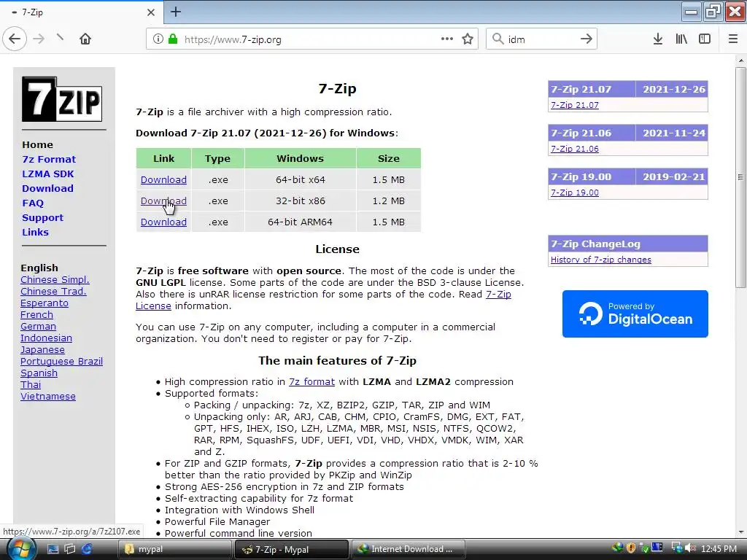747x560 pixels.
Task: Switch language to Vietnamese
Action: point(48,397)
